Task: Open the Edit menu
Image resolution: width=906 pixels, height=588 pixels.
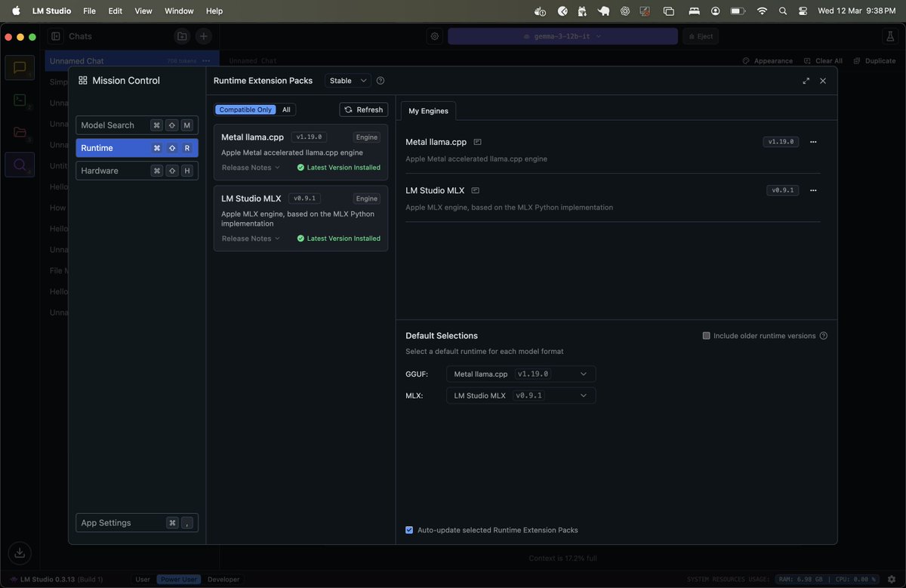Action: pyautogui.click(x=115, y=11)
